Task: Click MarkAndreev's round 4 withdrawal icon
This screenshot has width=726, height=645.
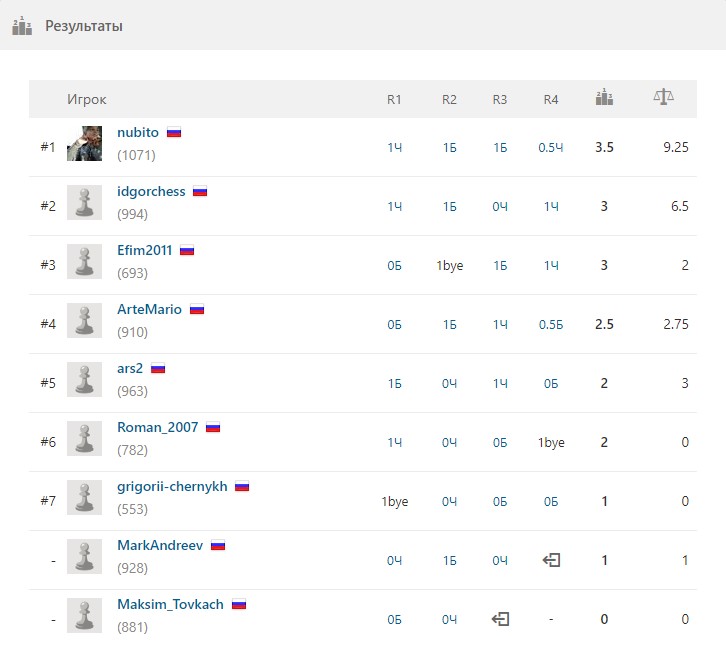Action: (x=551, y=560)
